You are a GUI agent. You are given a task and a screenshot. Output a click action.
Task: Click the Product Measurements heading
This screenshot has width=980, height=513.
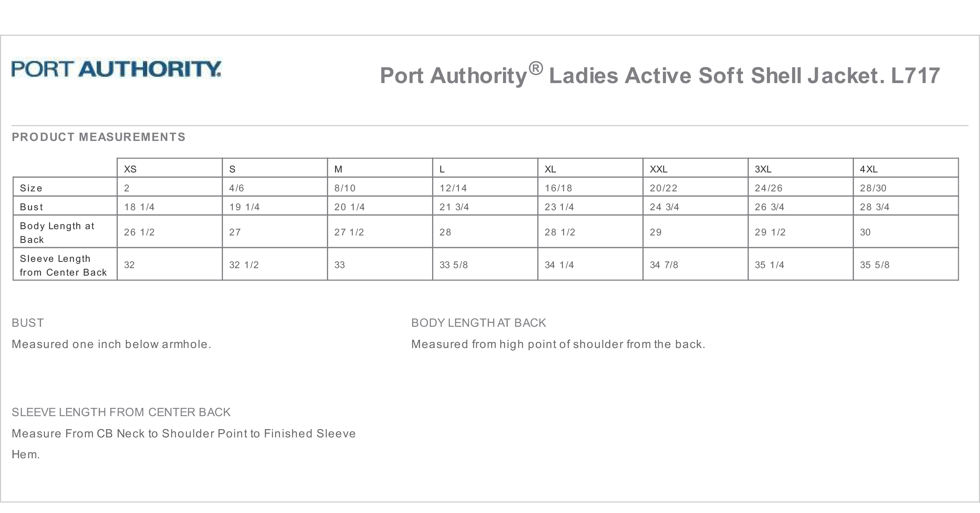coord(98,137)
